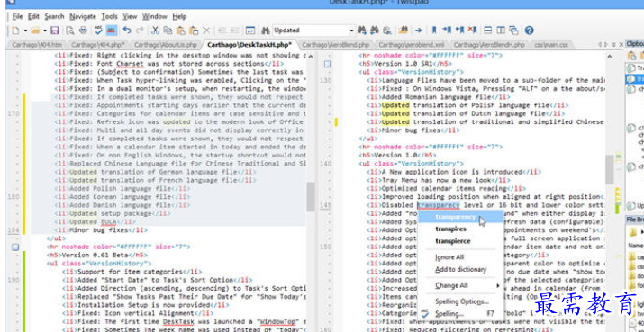Viewport: 644px width, 332px height.
Task: Open Help with the blue question mark
Action: [x=530, y=31]
